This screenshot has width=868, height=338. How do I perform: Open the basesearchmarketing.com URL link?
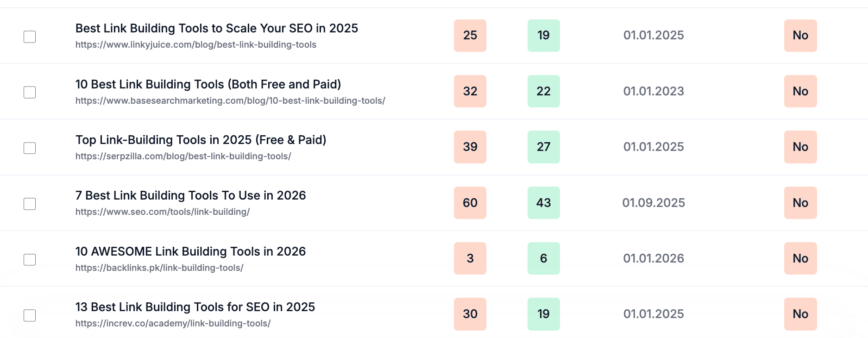(230, 100)
